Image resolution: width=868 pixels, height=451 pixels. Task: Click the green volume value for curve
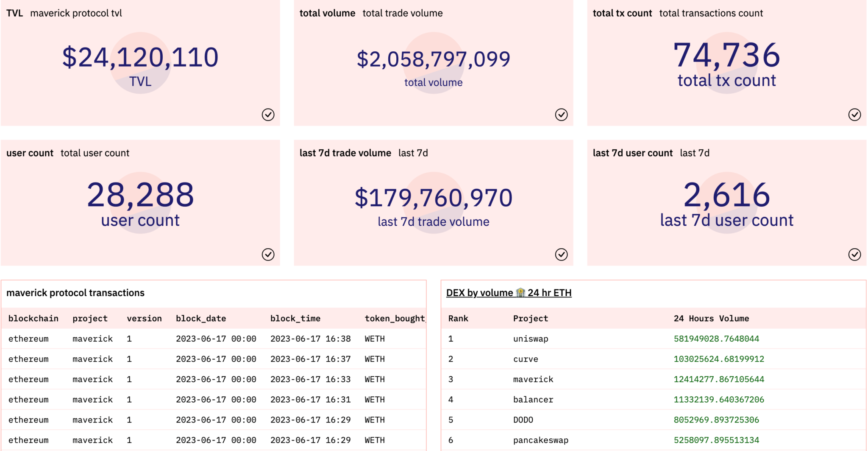tap(719, 359)
